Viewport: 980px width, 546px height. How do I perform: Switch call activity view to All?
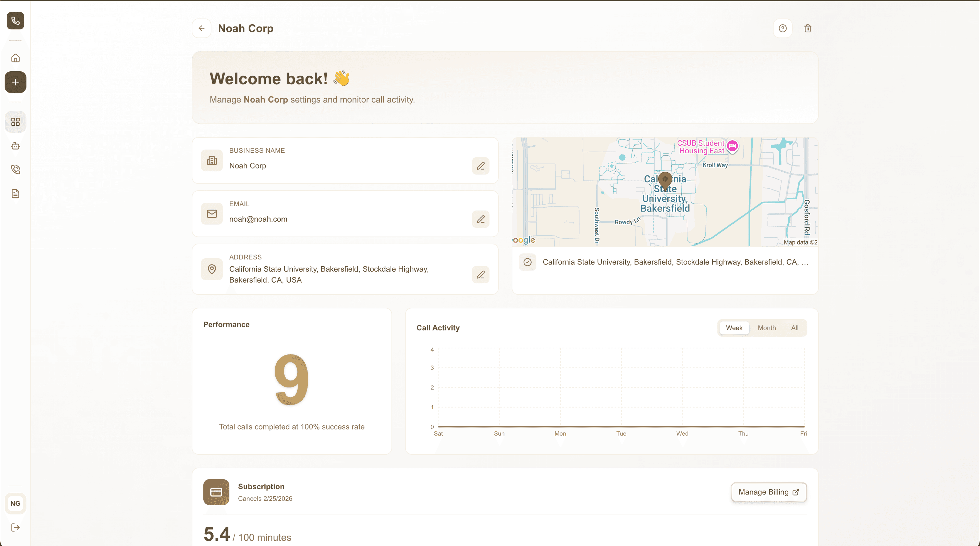[794, 327]
